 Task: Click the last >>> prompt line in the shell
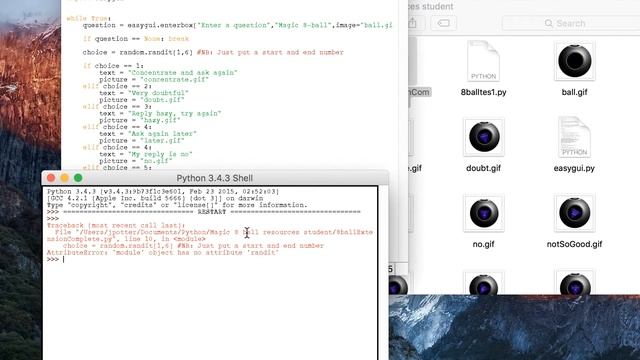click(x=56, y=260)
